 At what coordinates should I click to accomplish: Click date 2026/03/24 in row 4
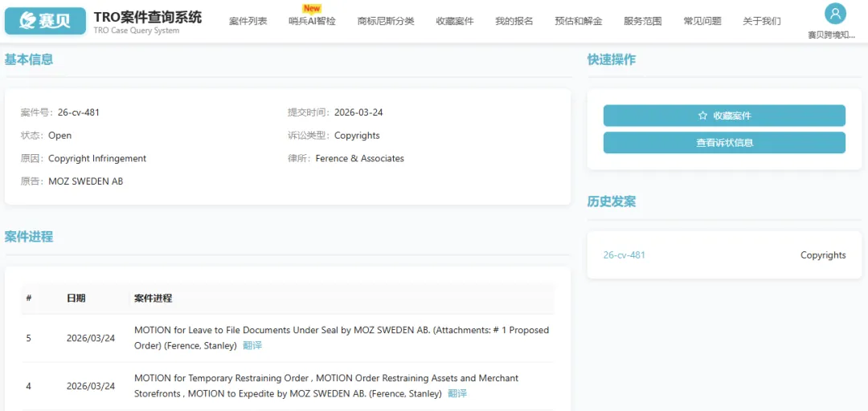coord(91,386)
